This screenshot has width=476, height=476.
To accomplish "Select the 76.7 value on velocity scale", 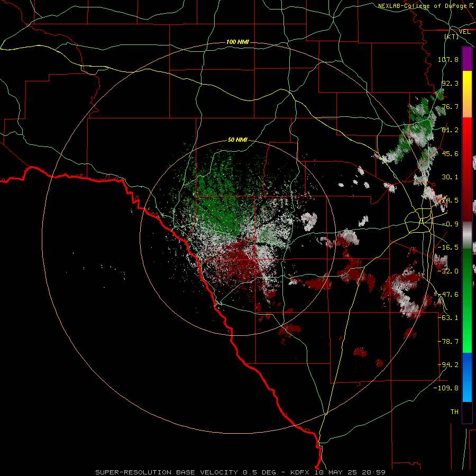I will (450, 106).
